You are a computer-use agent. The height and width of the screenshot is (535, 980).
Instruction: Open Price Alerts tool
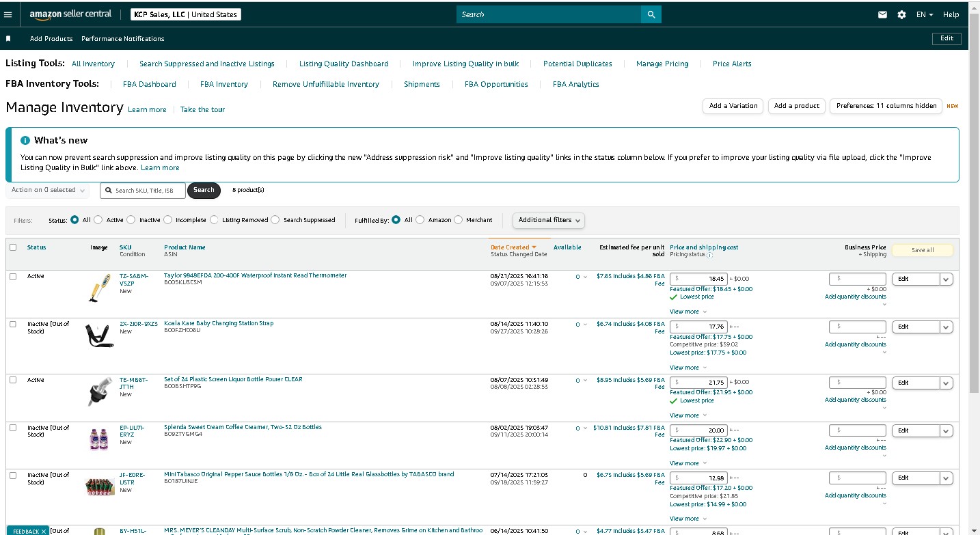(732, 64)
